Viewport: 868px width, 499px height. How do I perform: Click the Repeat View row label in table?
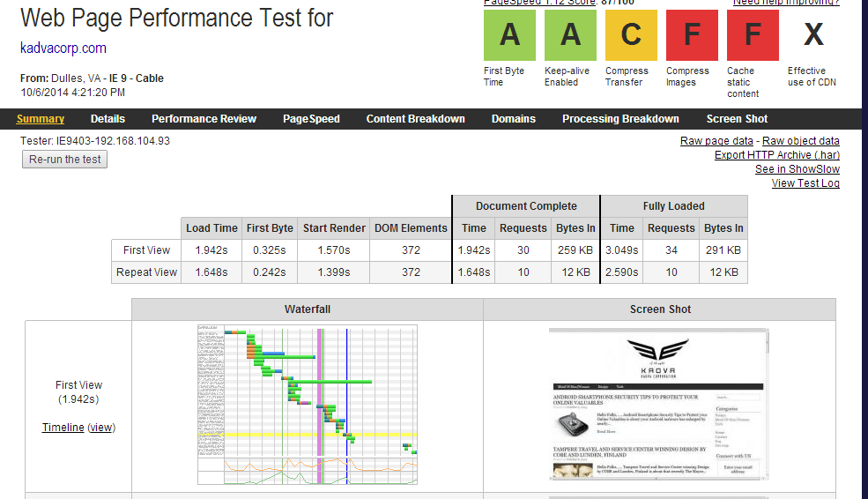[x=146, y=272]
